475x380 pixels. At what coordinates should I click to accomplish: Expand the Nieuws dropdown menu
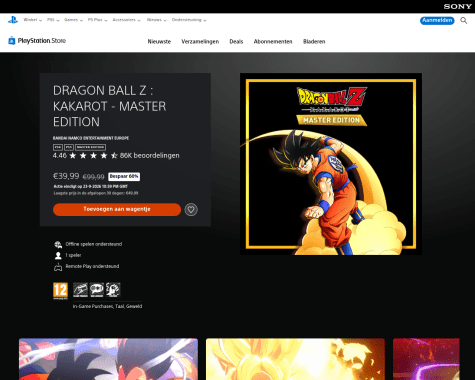(157, 20)
